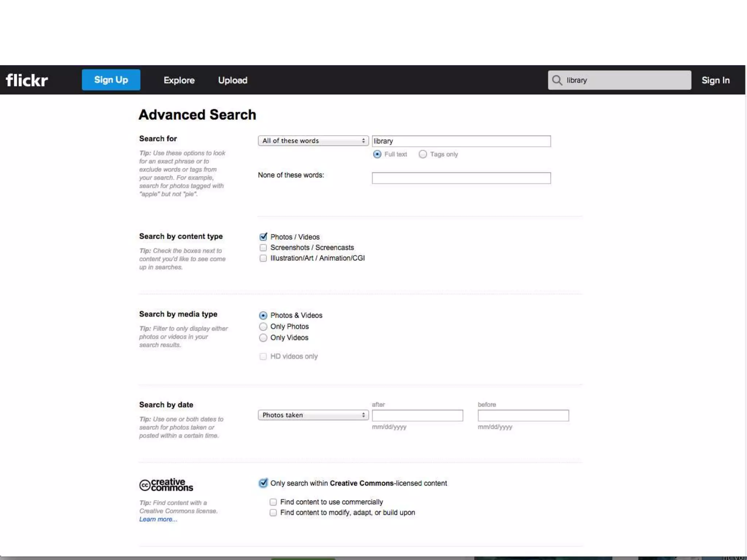Select the Only Photos radio button

point(263,326)
